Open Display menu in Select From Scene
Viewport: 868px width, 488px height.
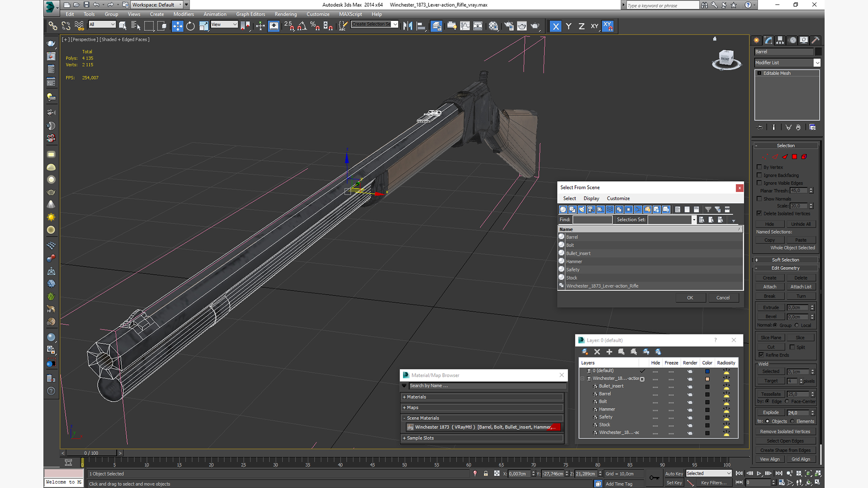[591, 198]
